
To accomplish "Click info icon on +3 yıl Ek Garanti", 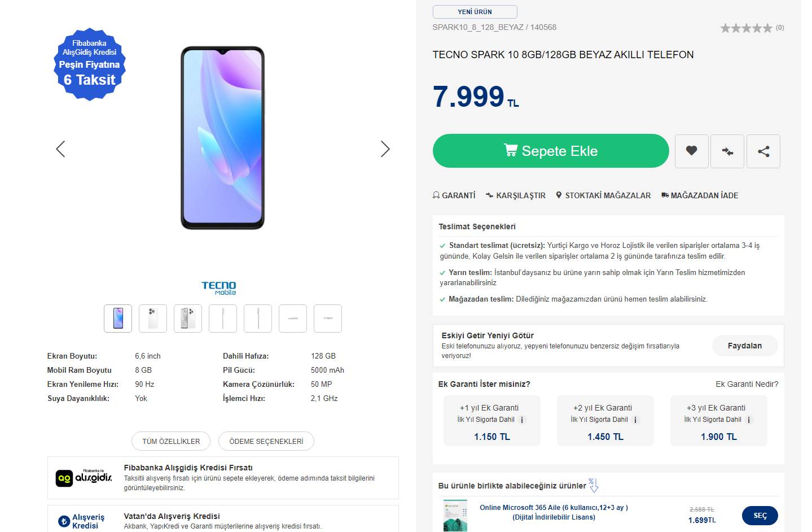I will tap(749, 420).
